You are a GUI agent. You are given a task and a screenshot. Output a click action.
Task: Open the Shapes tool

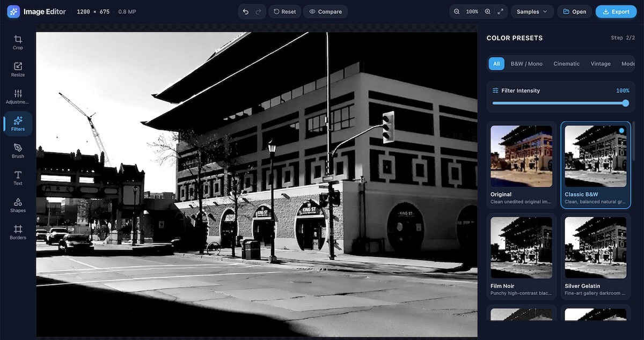[18, 205]
